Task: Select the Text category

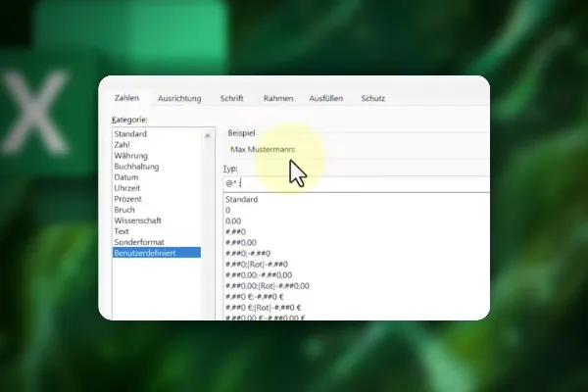Action: click(157, 231)
